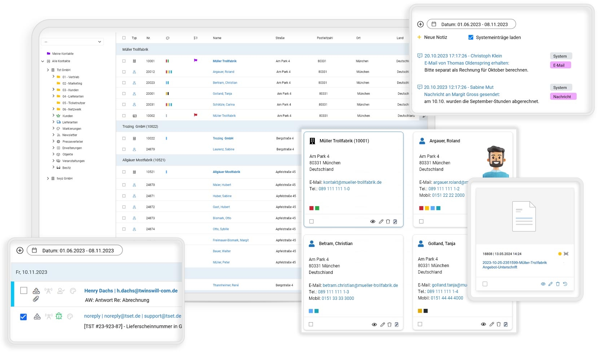This screenshot has height=364, width=601.
Task: Delete the Betram, Christian contact card via trash icon
Action: [390, 324]
